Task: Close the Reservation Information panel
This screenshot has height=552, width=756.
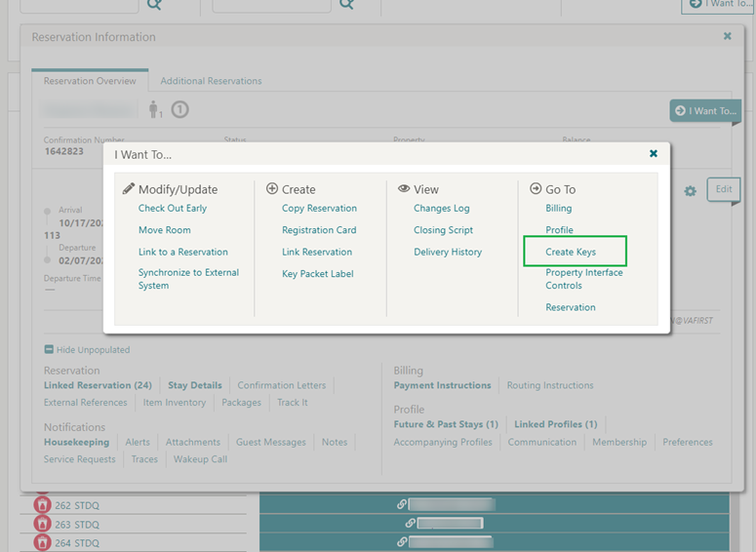Action: [x=727, y=36]
